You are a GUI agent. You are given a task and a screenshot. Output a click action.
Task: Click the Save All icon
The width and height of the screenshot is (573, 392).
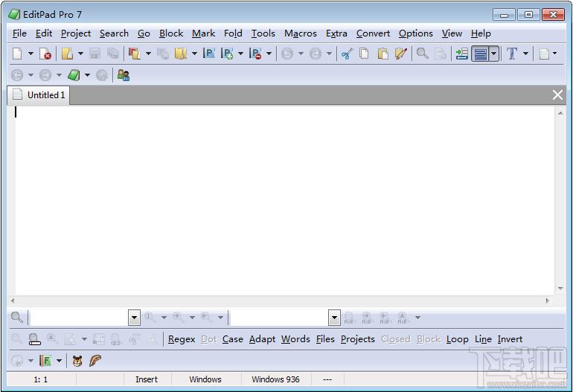pyautogui.click(x=113, y=54)
